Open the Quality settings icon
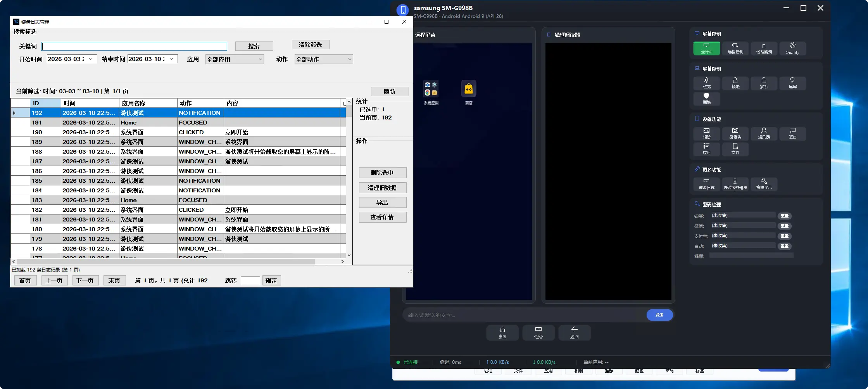This screenshot has height=389, width=868. (x=793, y=48)
